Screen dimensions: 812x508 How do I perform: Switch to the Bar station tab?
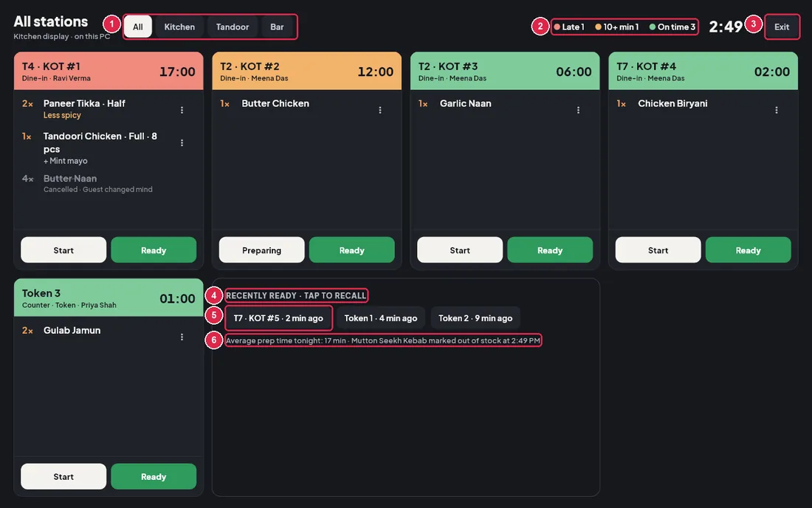(277, 27)
